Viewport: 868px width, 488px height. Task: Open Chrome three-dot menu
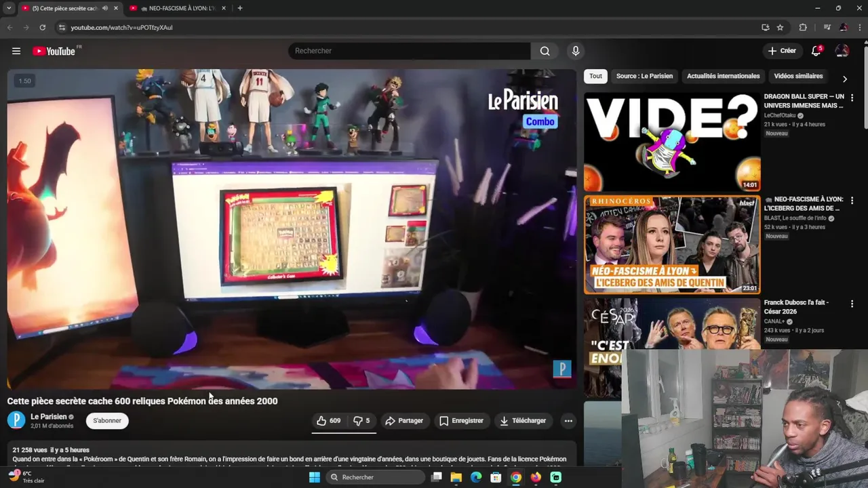pos(859,27)
